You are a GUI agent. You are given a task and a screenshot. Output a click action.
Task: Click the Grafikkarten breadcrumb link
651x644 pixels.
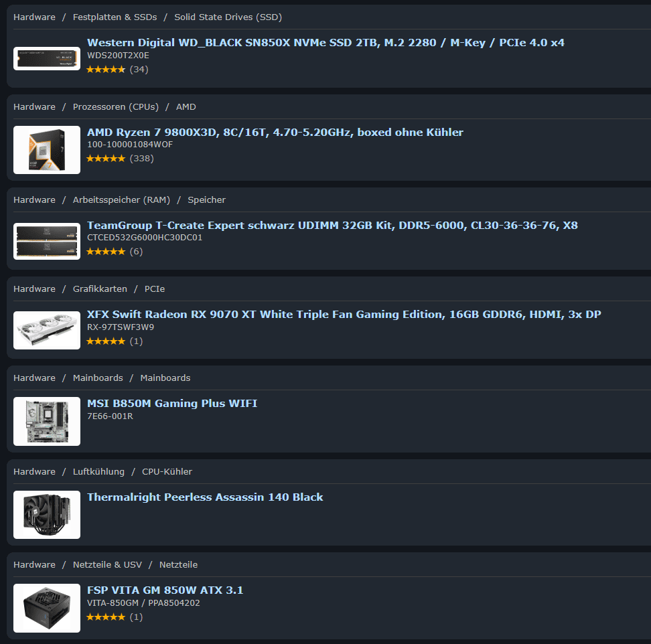tap(100, 289)
